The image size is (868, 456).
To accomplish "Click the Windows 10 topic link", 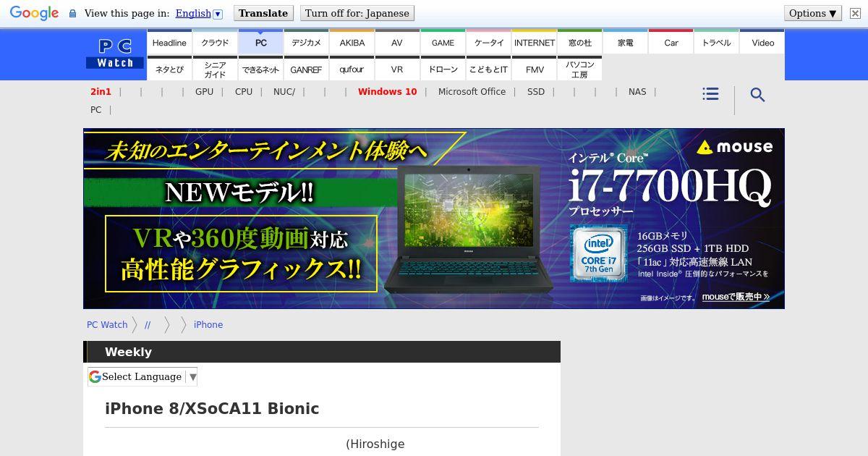I will 387,92.
